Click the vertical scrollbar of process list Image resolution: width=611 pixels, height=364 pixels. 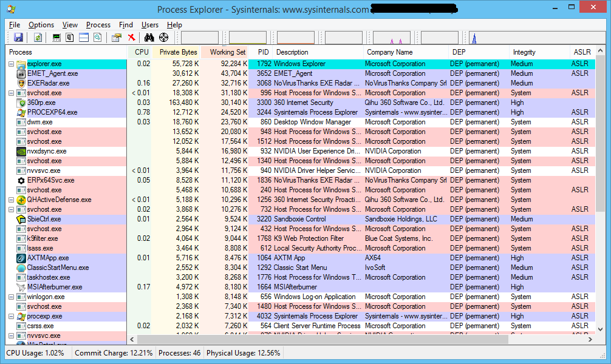(600, 182)
